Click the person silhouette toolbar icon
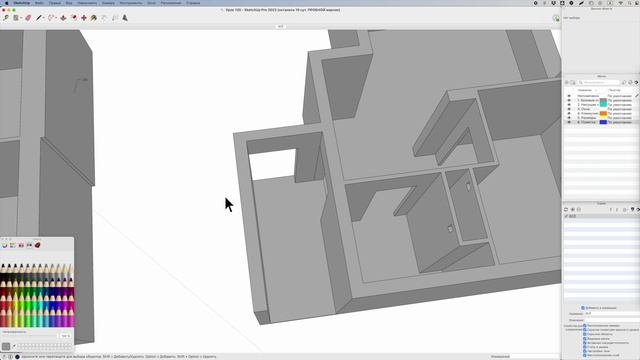This screenshot has height=360, width=640. point(125,18)
